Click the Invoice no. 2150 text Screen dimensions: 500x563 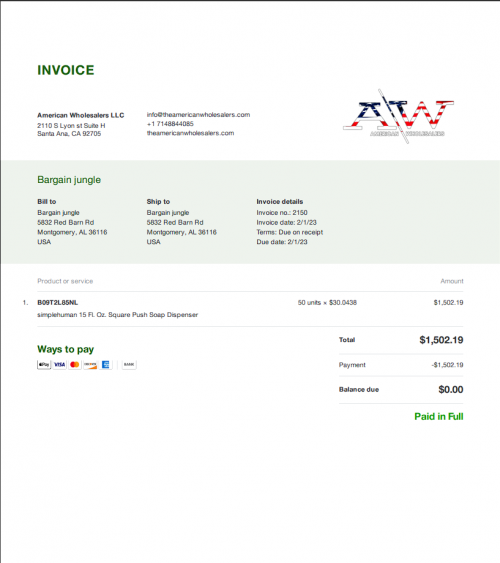(x=282, y=213)
